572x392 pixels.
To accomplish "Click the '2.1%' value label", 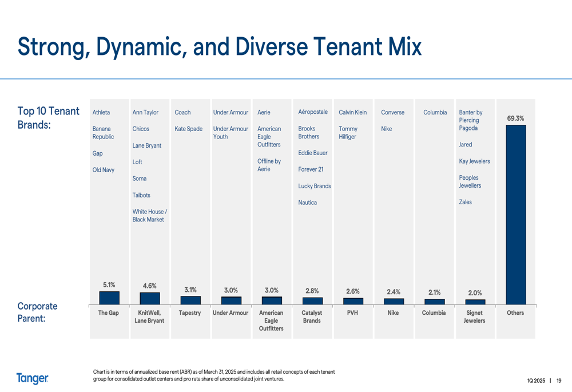I will [434, 292].
